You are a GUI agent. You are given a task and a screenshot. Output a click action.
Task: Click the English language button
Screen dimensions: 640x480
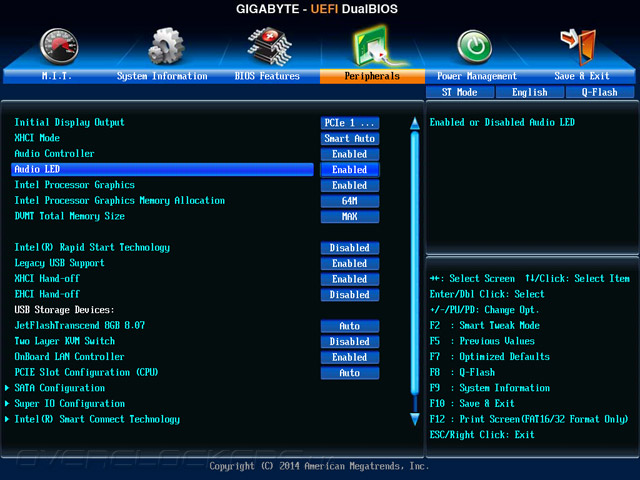530,92
